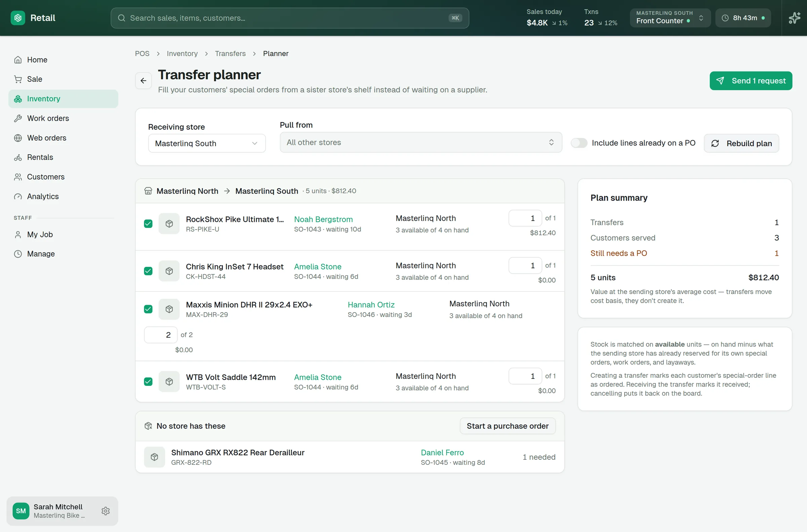807x532 pixels.
Task: Open Rentals in the sidebar
Action: coord(64,157)
